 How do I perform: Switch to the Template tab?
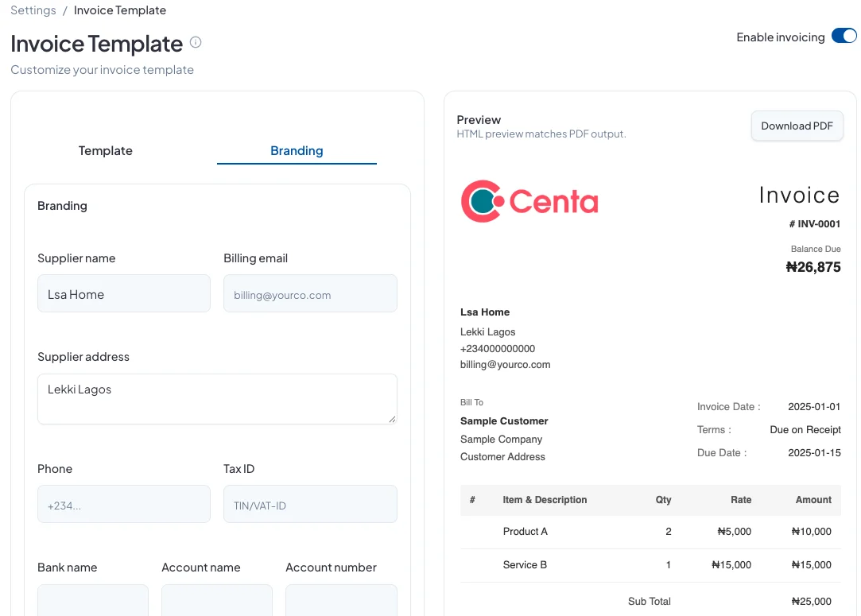tap(106, 150)
